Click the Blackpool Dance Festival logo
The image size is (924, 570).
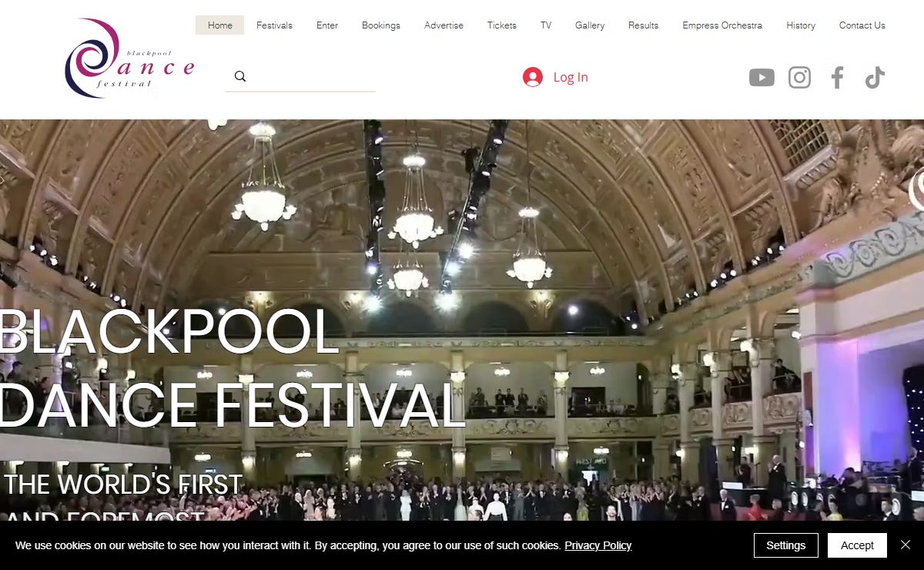(129, 59)
